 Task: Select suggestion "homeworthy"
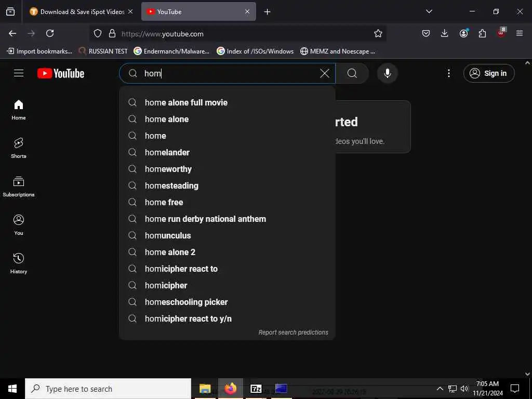pyautogui.click(x=227, y=169)
